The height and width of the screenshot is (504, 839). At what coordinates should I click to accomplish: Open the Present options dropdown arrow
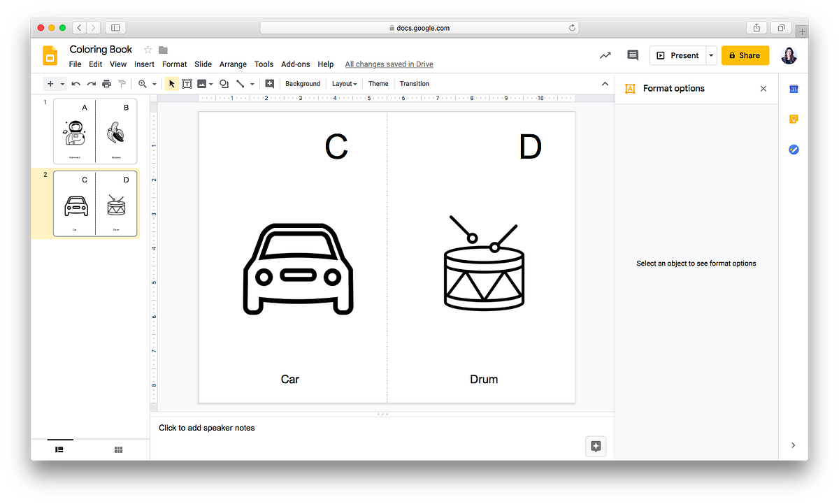(711, 55)
